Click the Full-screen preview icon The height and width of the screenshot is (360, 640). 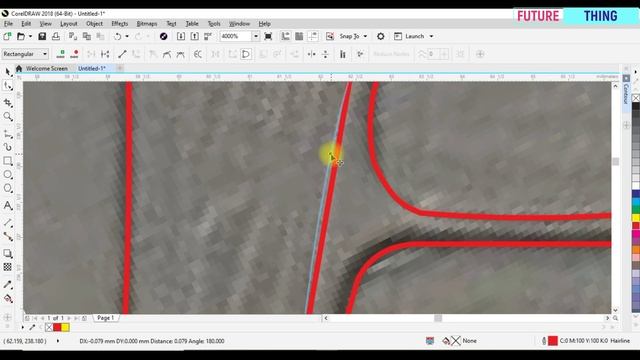coord(268,36)
